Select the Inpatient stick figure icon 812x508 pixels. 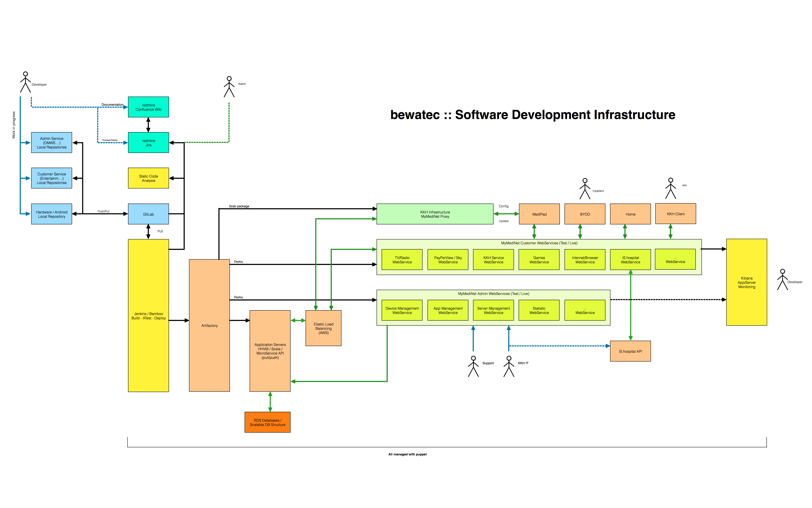pos(585,189)
